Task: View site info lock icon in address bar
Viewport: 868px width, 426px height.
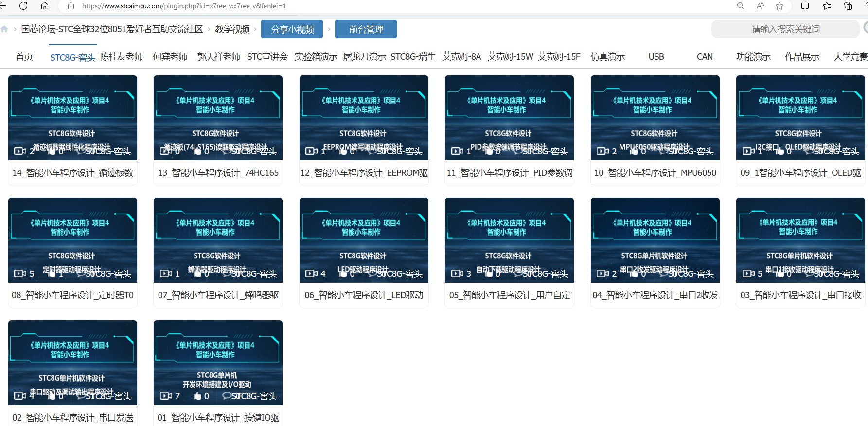Action: pyautogui.click(x=71, y=6)
